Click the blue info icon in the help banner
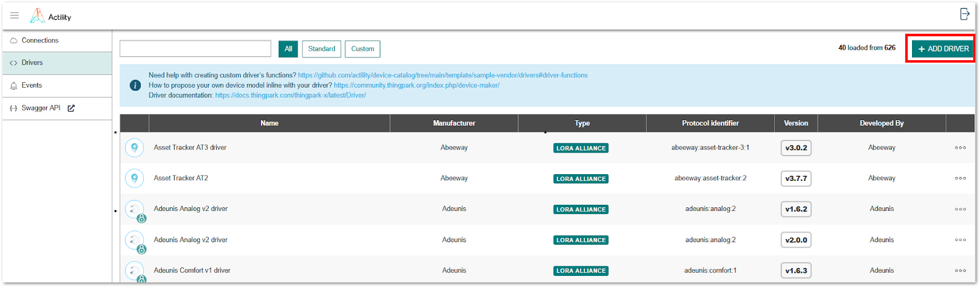This screenshot has width=980, height=287. click(135, 85)
